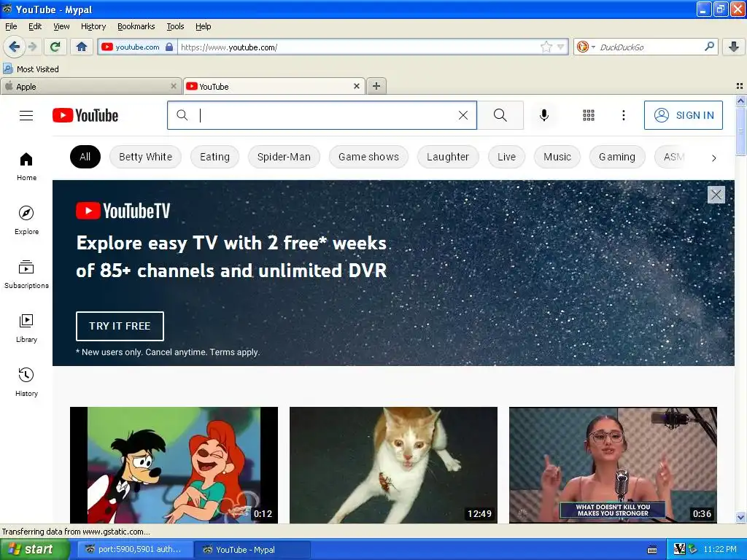The image size is (747, 560).
Task: Open the YouTube settings three-dot menu
Action: [624, 115]
